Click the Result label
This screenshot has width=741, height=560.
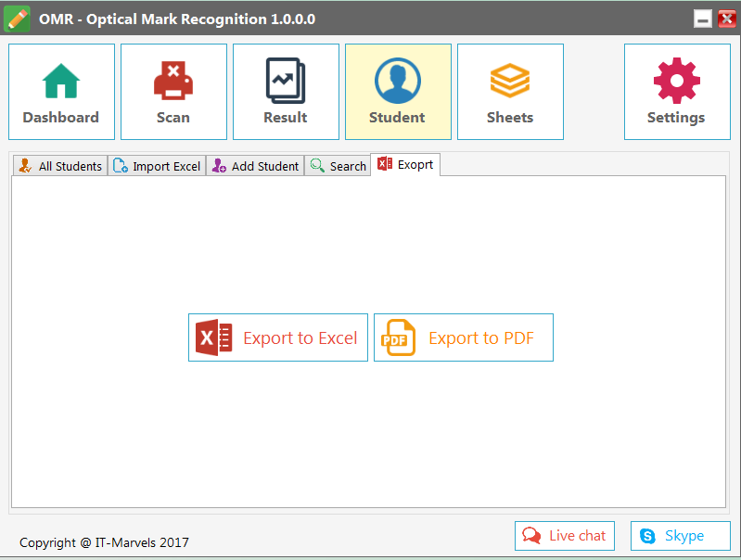coord(286,117)
